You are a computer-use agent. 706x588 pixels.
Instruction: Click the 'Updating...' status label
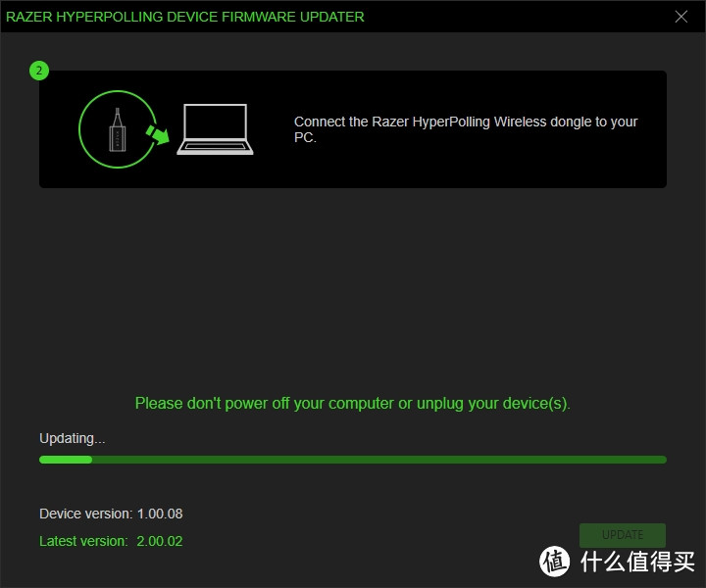72,438
